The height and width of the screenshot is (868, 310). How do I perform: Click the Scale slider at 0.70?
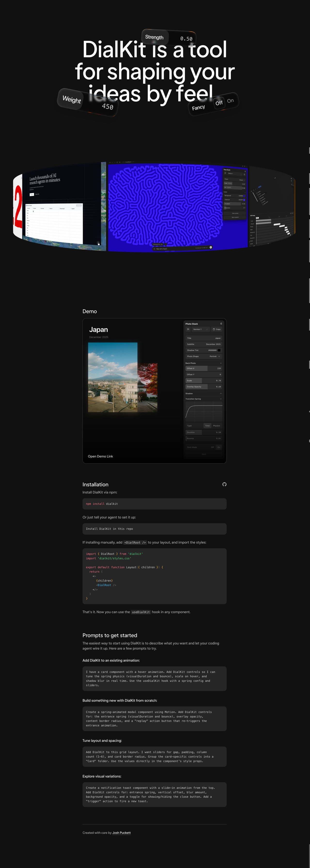[x=204, y=380]
